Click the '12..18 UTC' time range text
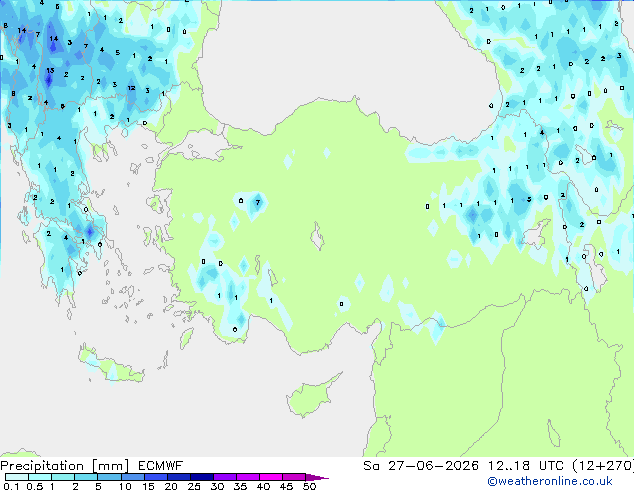Image resolution: width=634 pixels, height=490 pixels. tap(525, 466)
